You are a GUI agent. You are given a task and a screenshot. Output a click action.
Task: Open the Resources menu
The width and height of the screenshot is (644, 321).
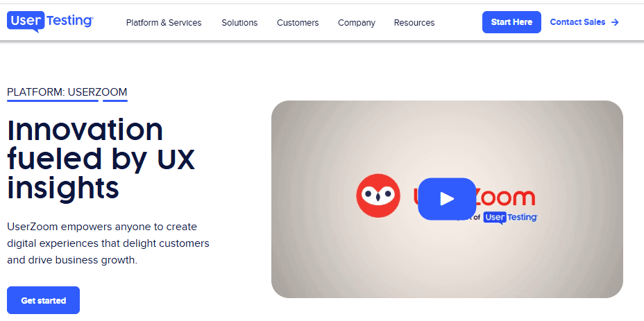(x=414, y=23)
